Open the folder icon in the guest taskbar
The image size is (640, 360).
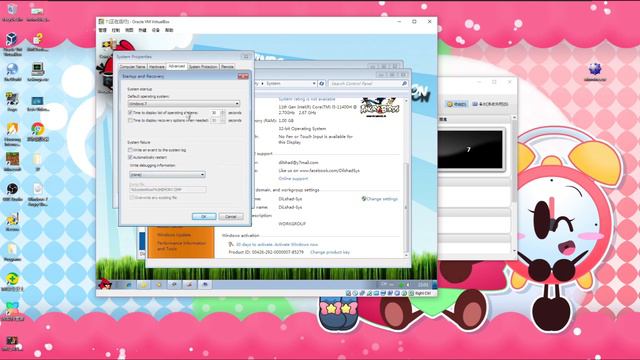[143, 284]
